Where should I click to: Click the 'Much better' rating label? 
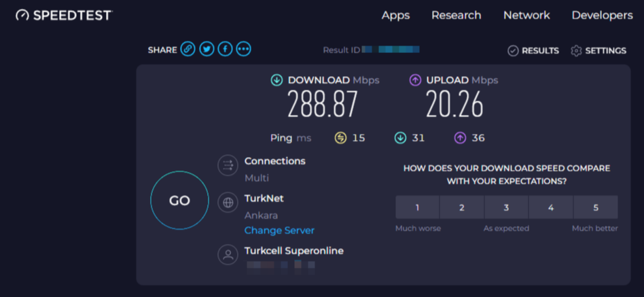tap(594, 228)
